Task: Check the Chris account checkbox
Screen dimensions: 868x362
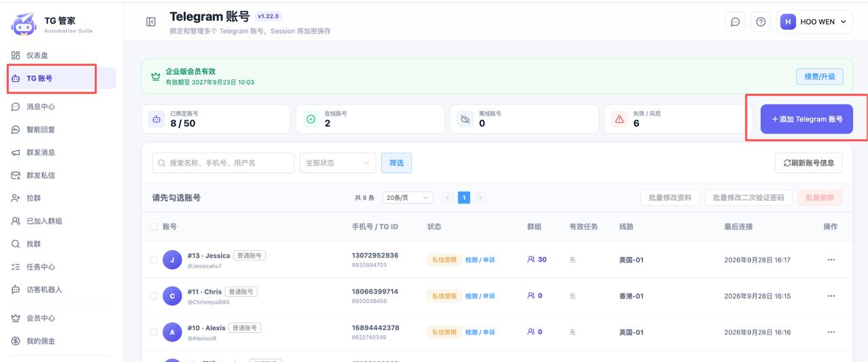Action: (x=153, y=296)
